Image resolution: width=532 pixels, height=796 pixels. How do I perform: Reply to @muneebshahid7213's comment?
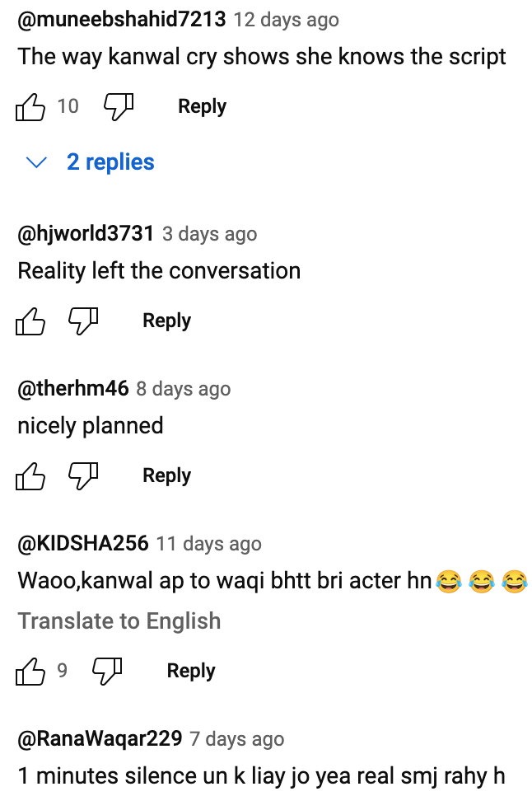(202, 106)
